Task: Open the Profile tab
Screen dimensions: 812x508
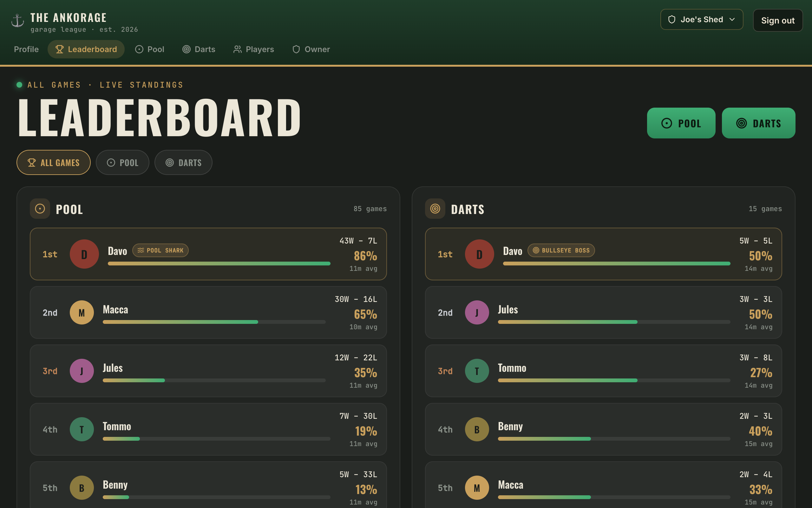Action: click(26, 50)
